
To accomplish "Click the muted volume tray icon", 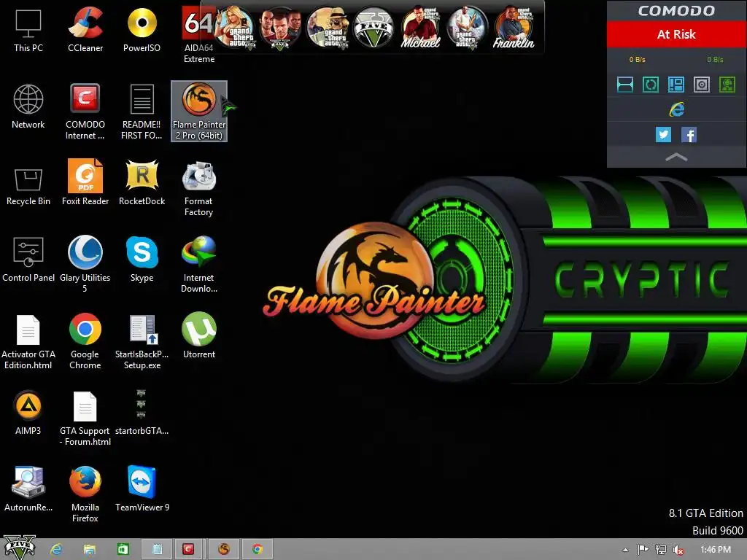I will pos(678,550).
